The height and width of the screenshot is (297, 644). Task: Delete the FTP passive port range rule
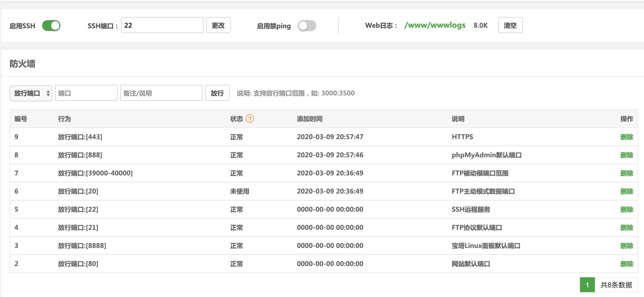pyautogui.click(x=626, y=173)
